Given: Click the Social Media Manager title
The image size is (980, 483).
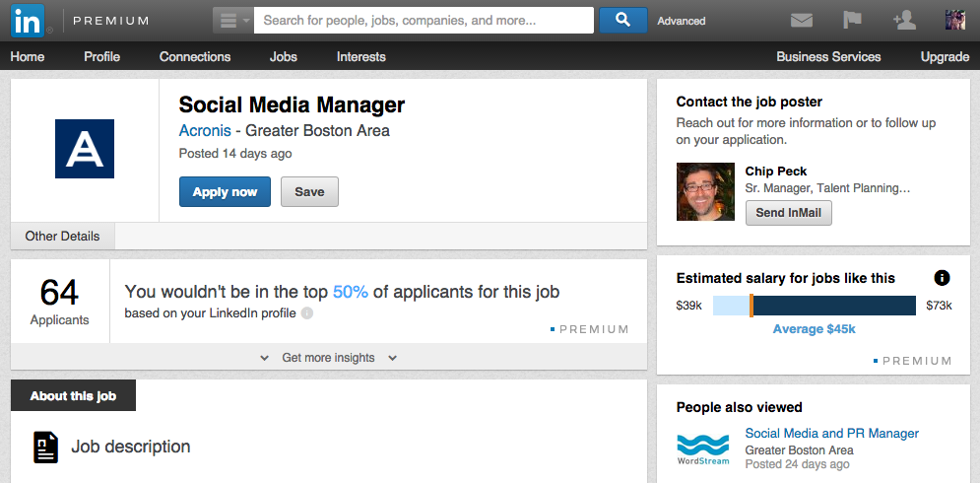Looking at the screenshot, I should (x=292, y=104).
